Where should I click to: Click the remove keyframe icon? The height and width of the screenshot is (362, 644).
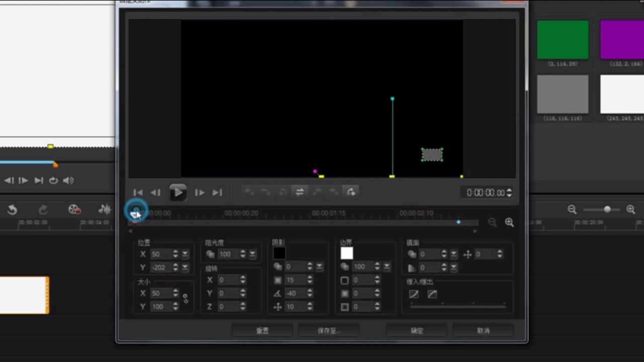[266, 192]
